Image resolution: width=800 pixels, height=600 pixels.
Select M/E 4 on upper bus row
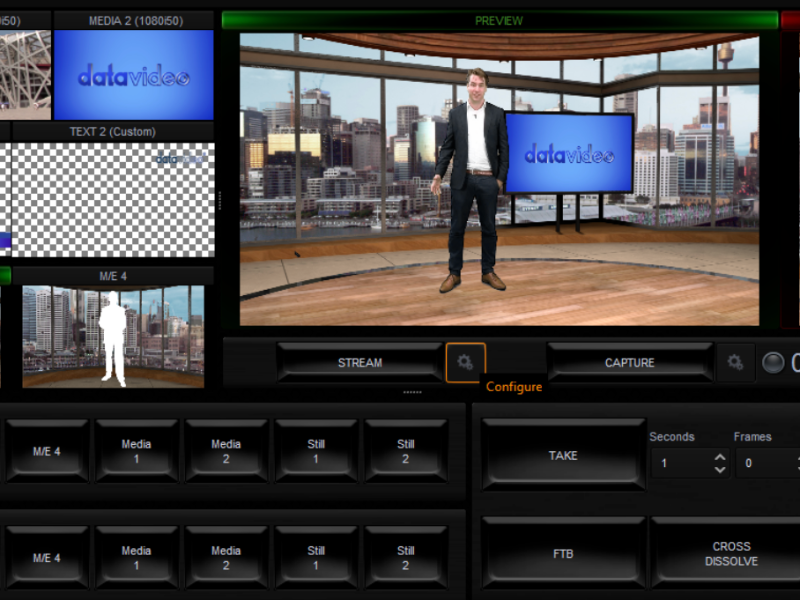47,452
